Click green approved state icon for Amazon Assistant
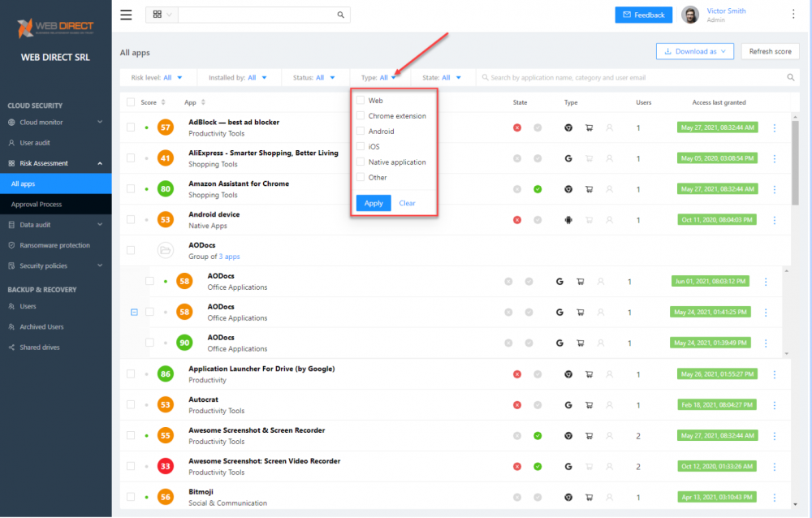This screenshot has height=518, width=812. point(538,189)
